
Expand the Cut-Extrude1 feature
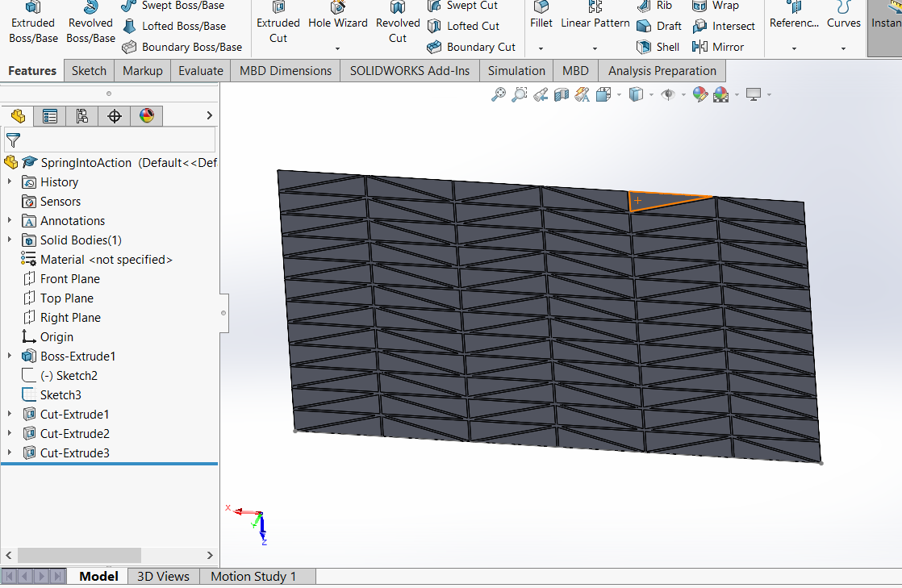(9, 414)
